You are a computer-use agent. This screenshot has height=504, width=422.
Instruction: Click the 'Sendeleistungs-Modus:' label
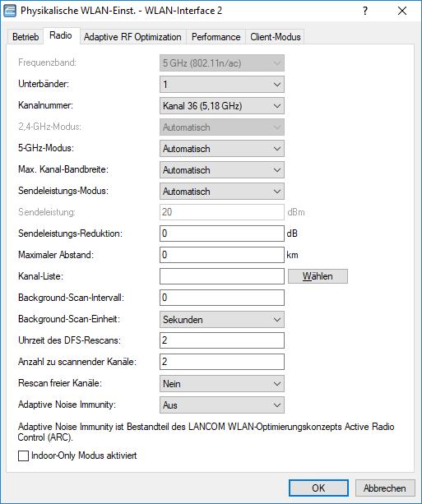pos(63,191)
